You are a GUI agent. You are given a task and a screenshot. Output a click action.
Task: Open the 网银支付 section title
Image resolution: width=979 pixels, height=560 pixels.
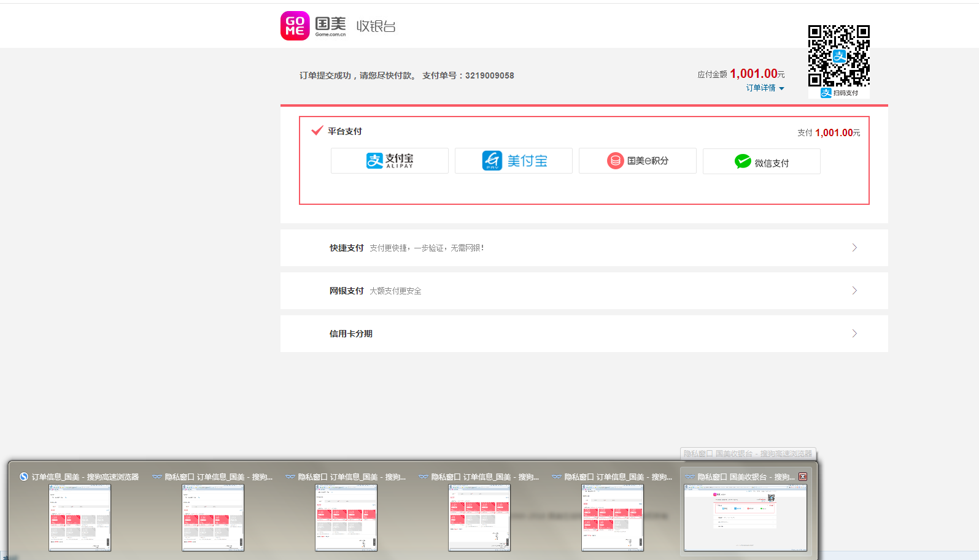pos(347,291)
